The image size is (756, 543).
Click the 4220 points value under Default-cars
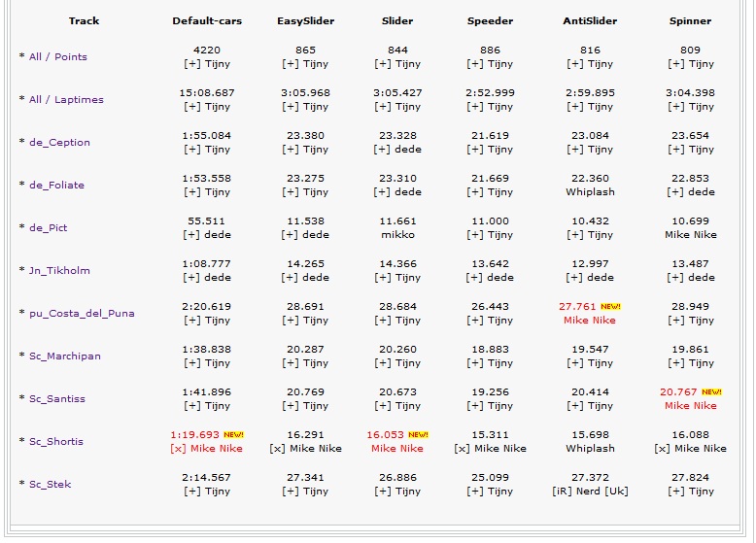coord(207,51)
